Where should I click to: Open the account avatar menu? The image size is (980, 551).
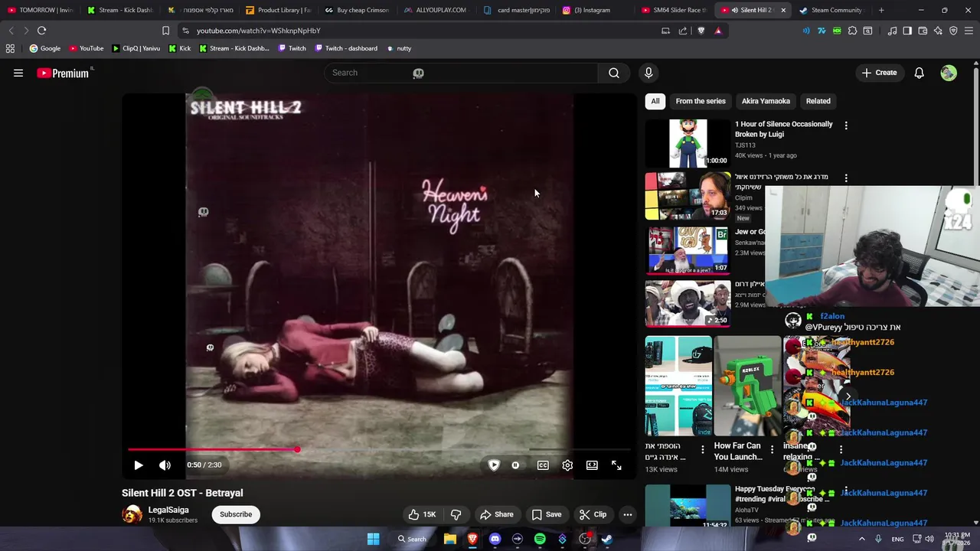click(x=949, y=73)
